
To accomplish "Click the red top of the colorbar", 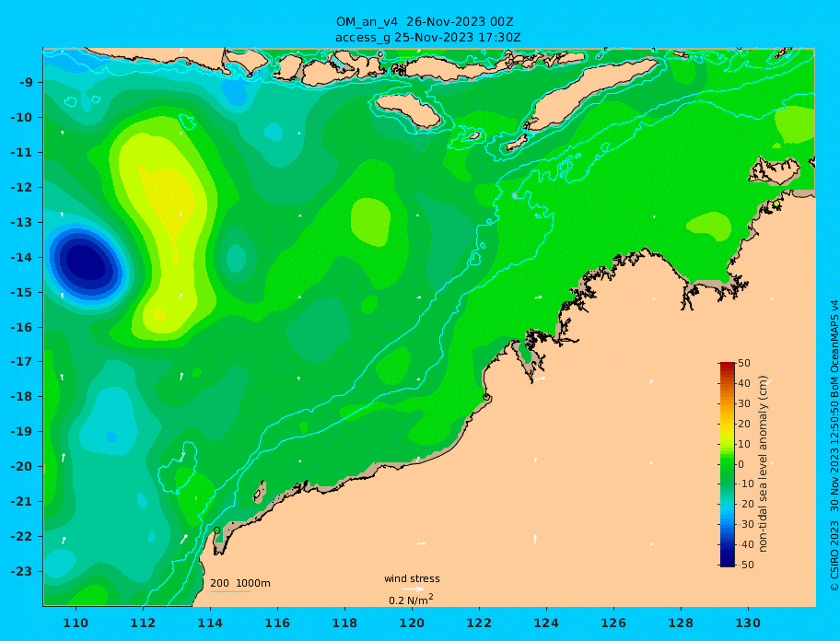I will point(727,366).
